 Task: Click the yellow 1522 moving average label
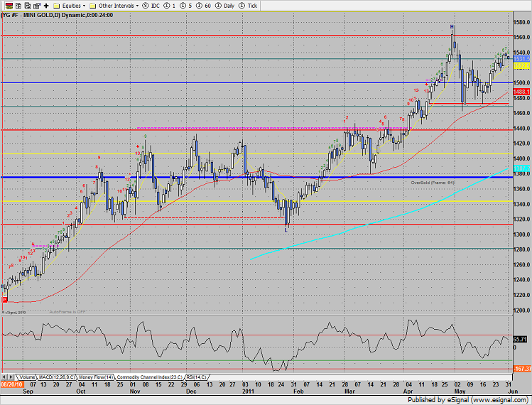[x=522, y=66]
